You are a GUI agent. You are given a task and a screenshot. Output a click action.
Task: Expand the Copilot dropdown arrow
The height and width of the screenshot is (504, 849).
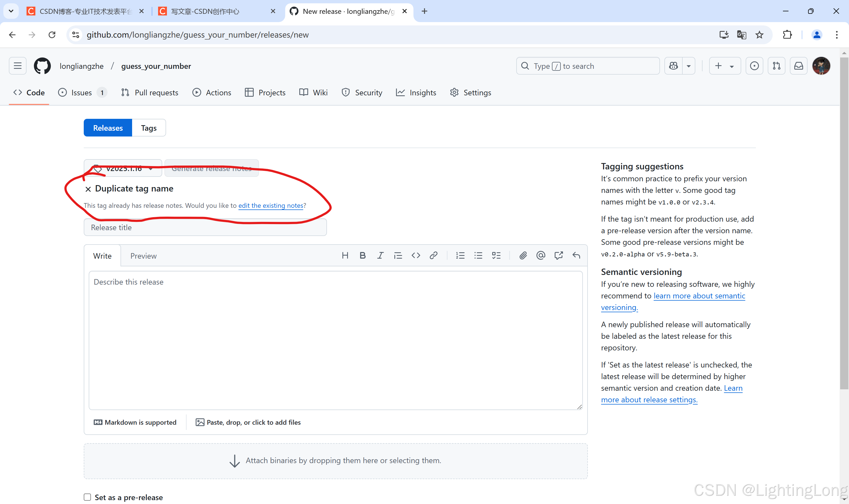point(689,66)
